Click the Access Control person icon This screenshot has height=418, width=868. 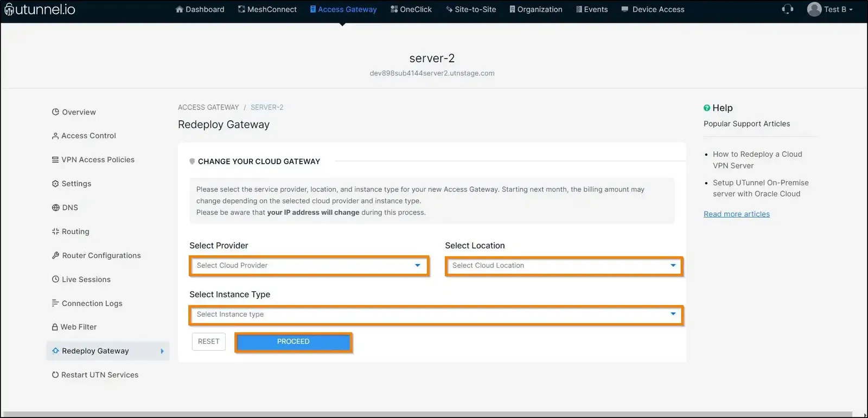point(55,136)
